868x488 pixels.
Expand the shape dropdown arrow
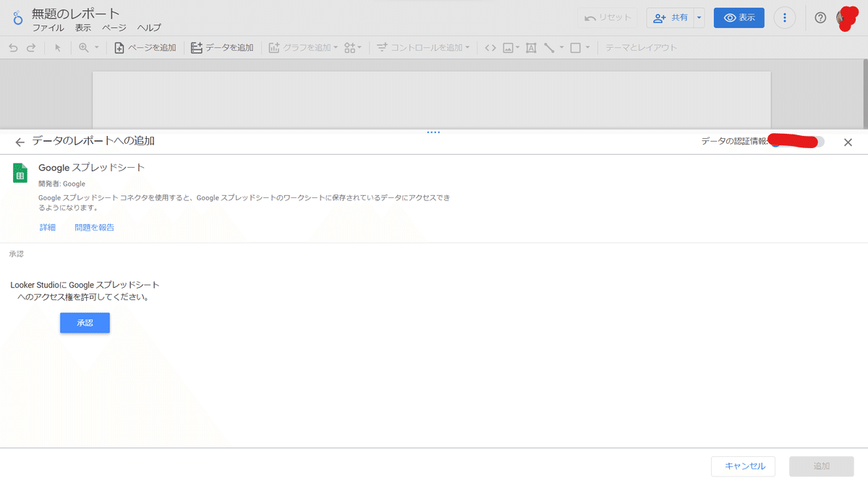588,48
